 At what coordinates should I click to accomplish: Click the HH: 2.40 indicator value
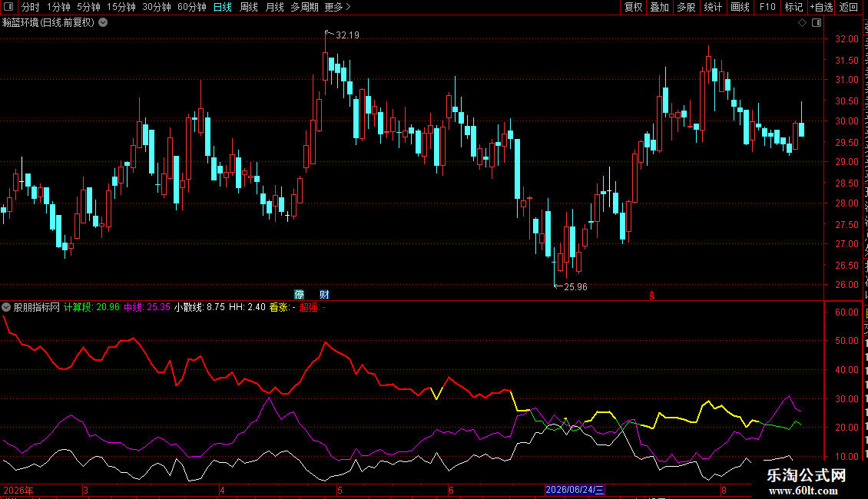(247, 307)
